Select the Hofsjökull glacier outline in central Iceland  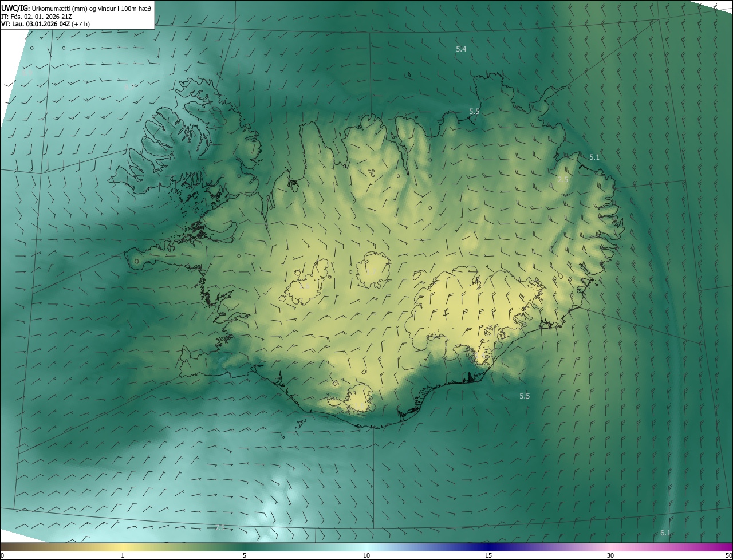click(x=373, y=270)
